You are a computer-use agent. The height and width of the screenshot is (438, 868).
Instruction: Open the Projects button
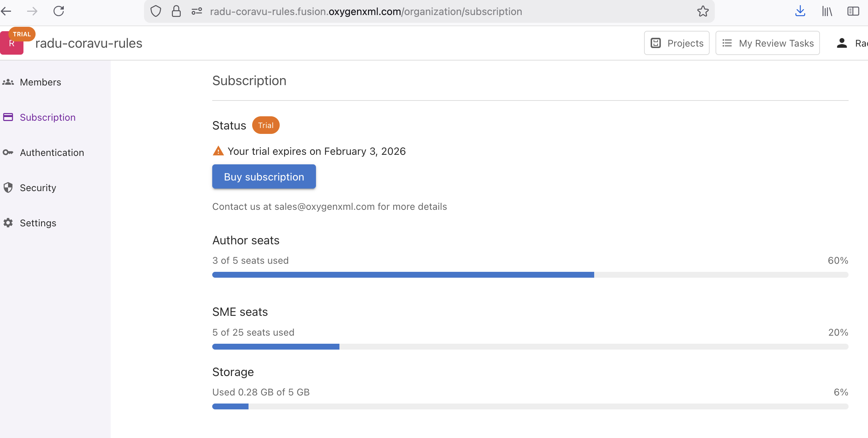677,43
